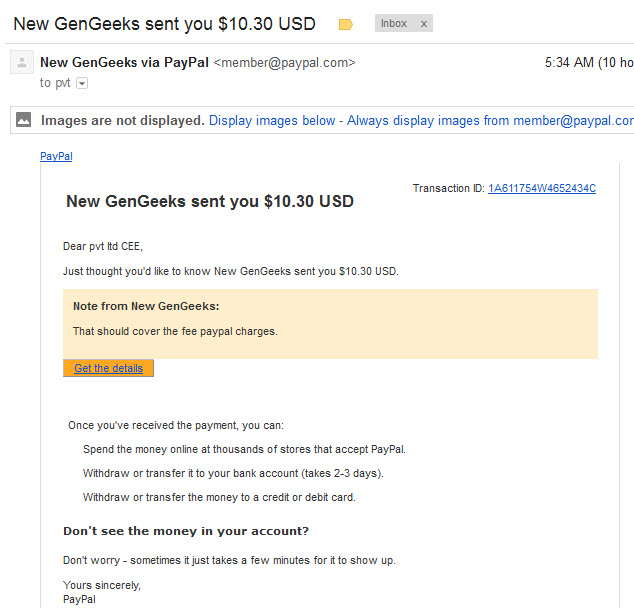
Task: Click the Inbox label tag
Action: tap(394, 23)
